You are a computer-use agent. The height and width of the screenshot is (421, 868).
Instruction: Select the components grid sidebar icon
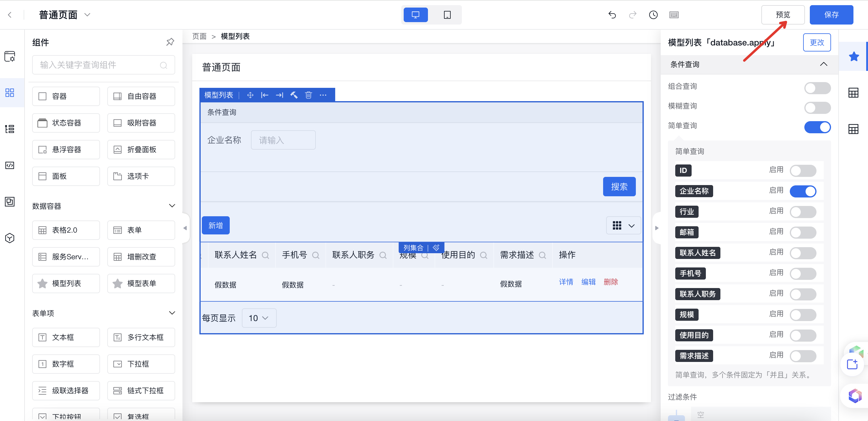pyautogui.click(x=10, y=93)
